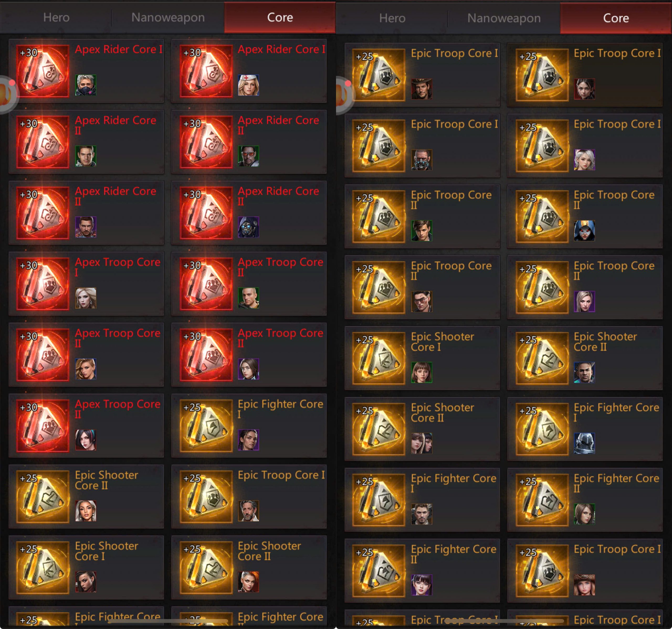Image resolution: width=672 pixels, height=629 pixels.
Task: Select Epic Fighter Core I with helmeted knight
Action: pos(585,429)
